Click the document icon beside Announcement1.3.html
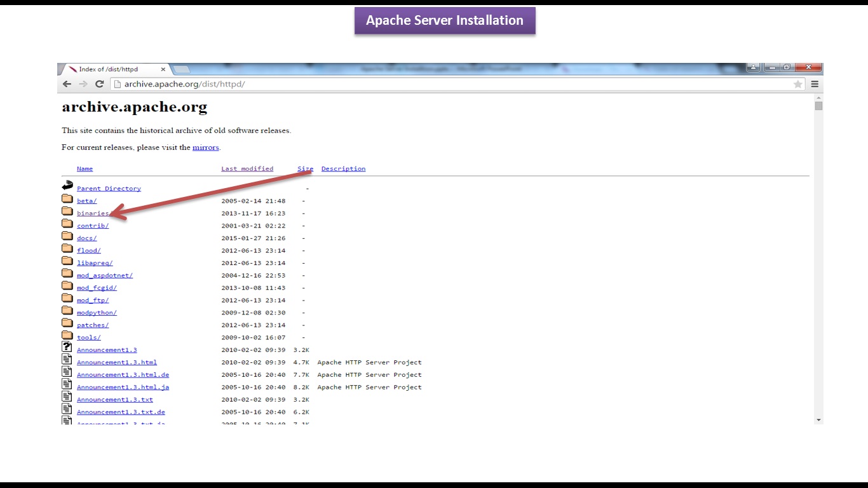This screenshot has width=868, height=488. coord(67,360)
